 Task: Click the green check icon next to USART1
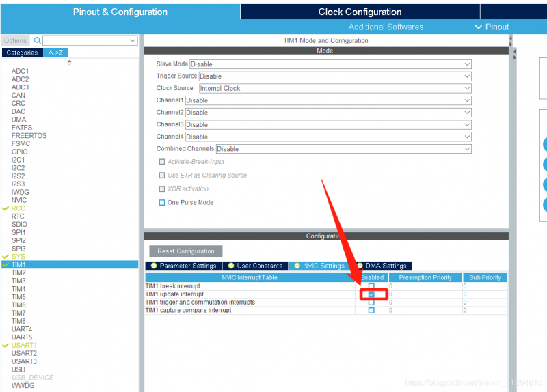(5, 346)
